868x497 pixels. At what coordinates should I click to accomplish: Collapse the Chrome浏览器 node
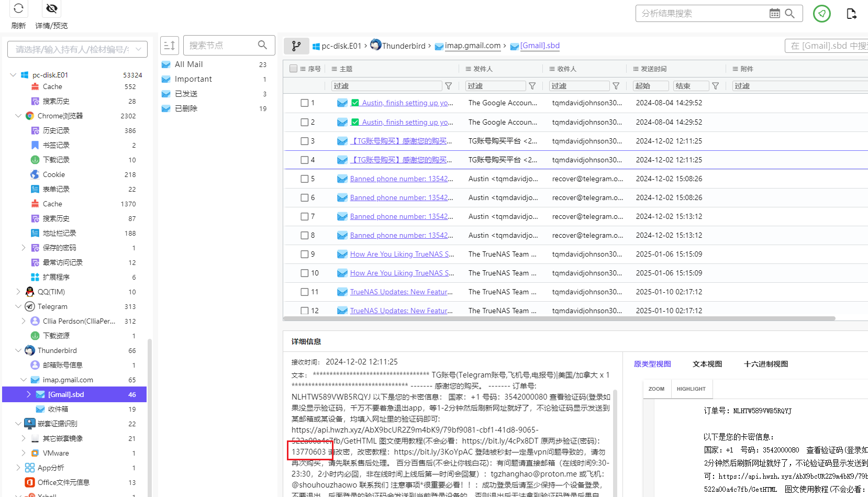[x=18, y=116]
